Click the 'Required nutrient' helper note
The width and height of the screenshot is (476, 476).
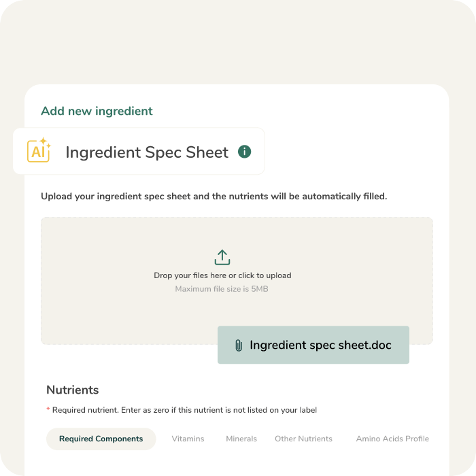pyautogui.click(x=184, y=410)
